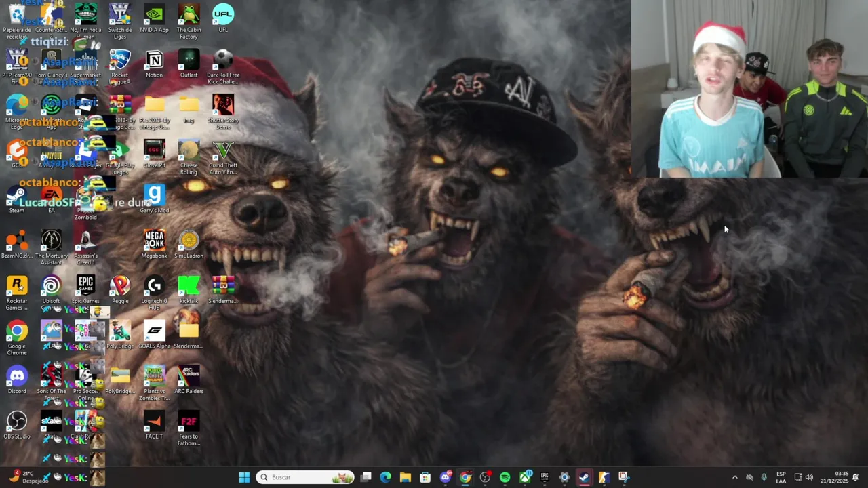Open Spotify from the taskbar
Screen dimensions: 868x488
[x=505, y=477]
